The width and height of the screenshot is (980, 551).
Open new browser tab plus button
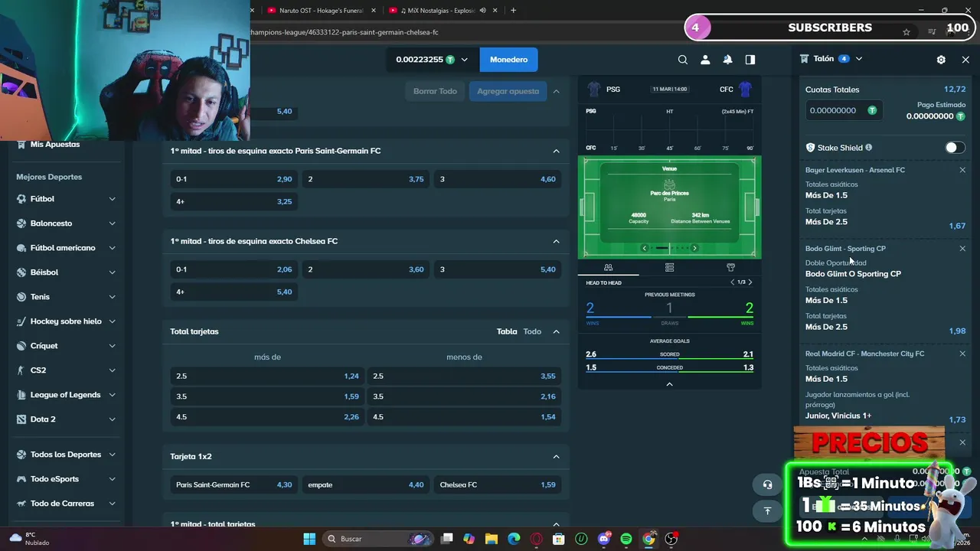click(x=513, y=10)
